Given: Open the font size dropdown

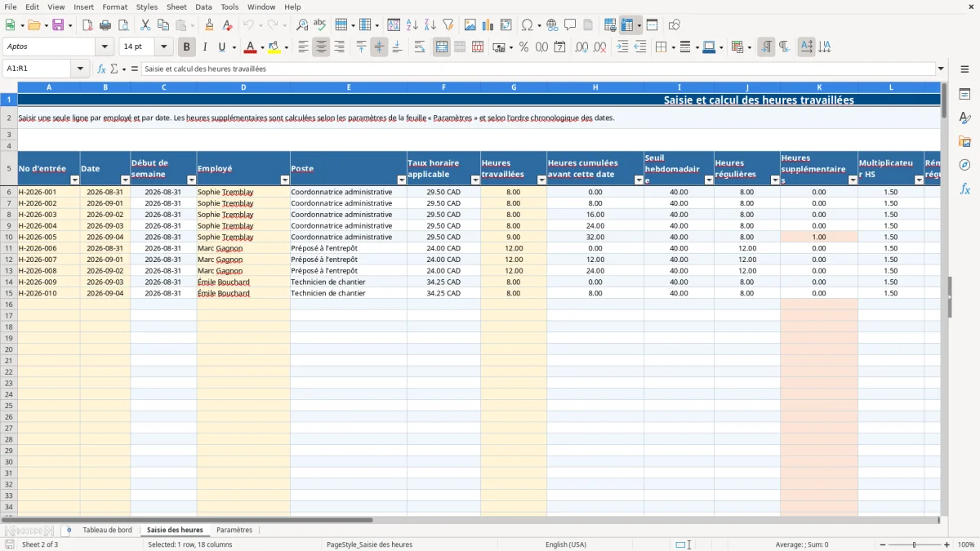Looking at the screenshot, I should click(x=164, y=47).
